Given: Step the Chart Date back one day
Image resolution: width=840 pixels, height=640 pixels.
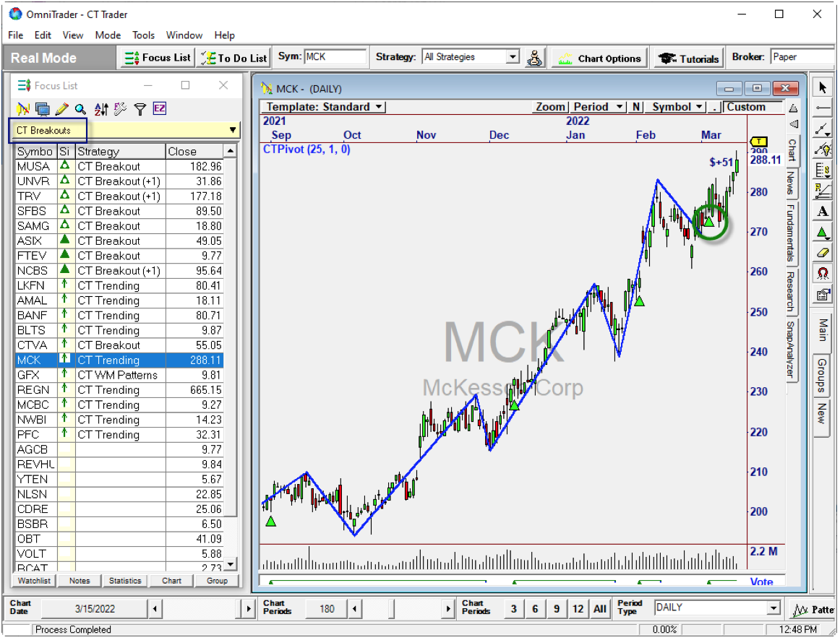Looking at the screenshot, I should tap(155, 609).
